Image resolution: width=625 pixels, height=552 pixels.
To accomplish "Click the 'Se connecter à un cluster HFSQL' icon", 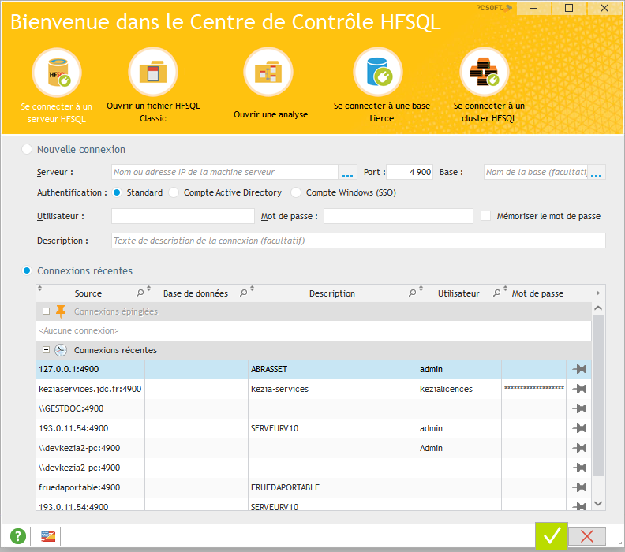I will click(x=484, y=72).
